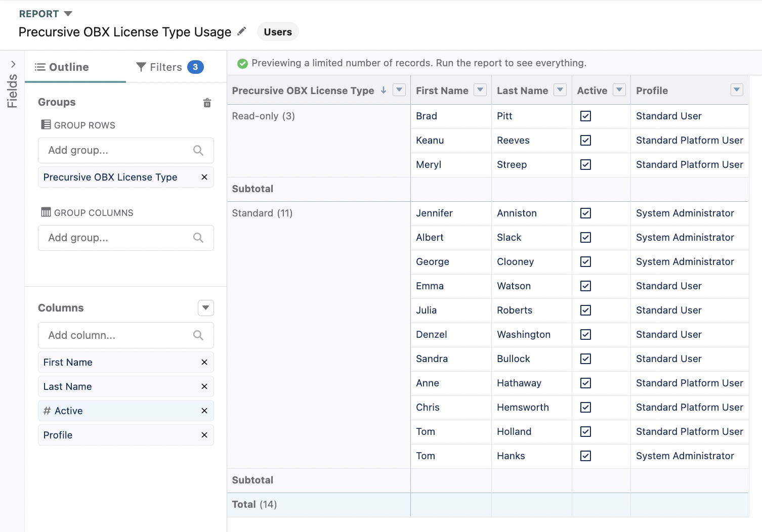This screenshot has width=762, height=532.
Task: Click Sandra first name cell
Action: (451, 359)
